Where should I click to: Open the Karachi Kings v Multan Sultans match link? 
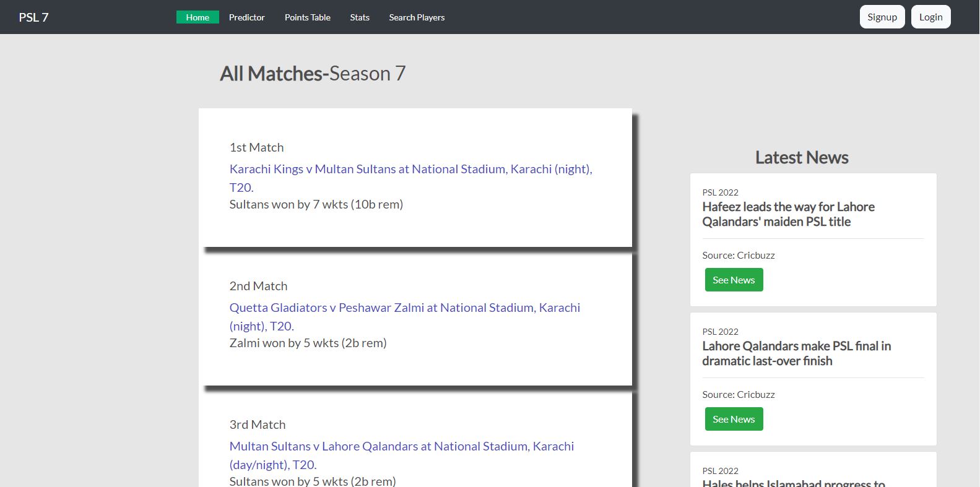pos(410,178)
